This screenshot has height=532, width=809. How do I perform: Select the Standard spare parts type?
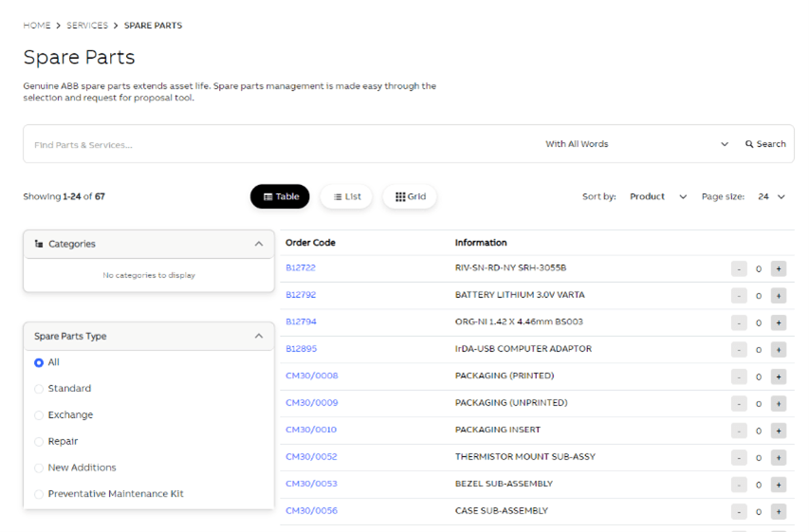point(39,389)
